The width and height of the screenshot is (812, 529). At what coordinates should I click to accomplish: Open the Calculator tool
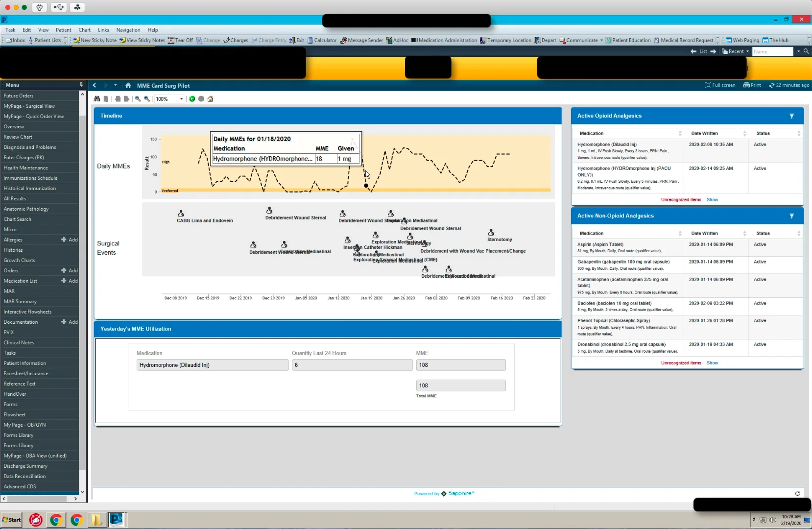[322, 40]
